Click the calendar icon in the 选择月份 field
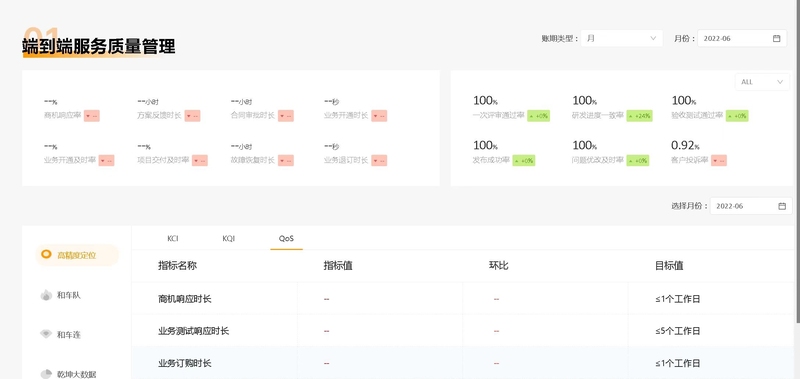The image size is (800, 379). (782, 206)
